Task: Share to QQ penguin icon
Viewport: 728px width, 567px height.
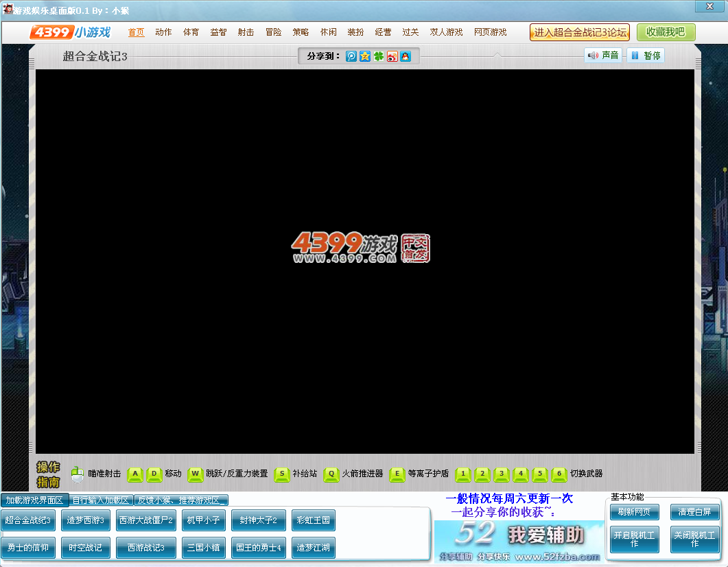Action: 406,56
